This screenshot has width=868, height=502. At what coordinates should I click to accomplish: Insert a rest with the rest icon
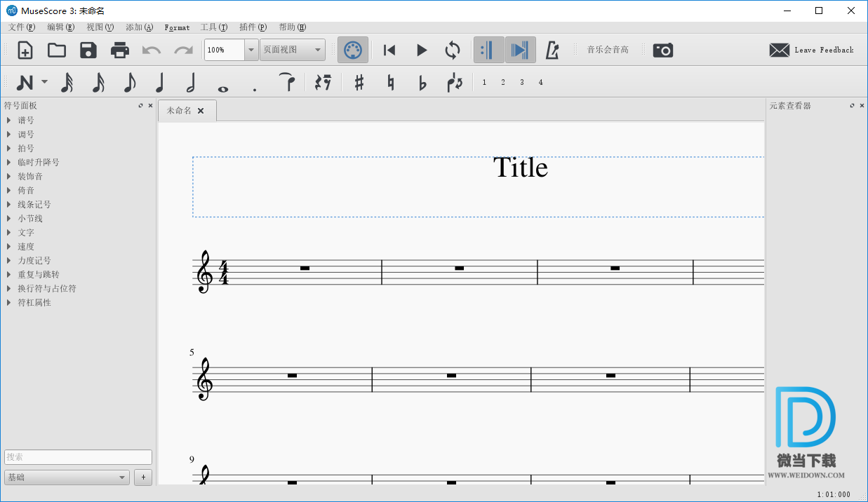[x=323, y=83]
